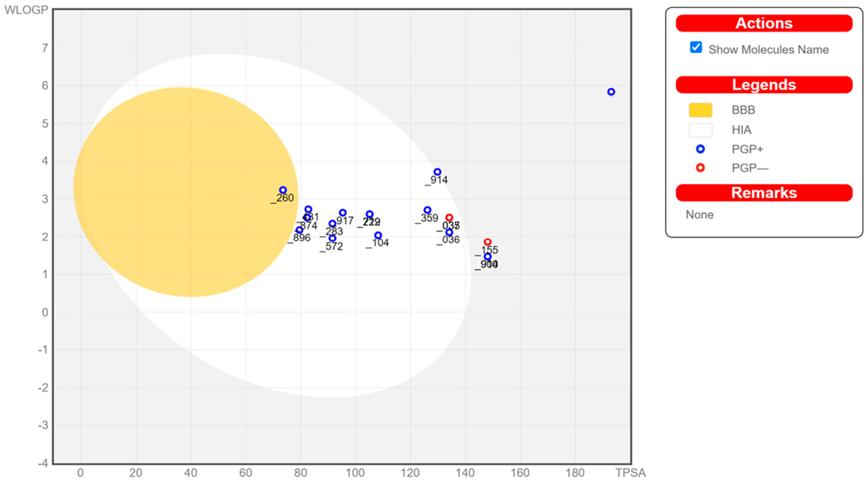
Task: Click the blue data point labeled _260
Action: coord(283,190)
